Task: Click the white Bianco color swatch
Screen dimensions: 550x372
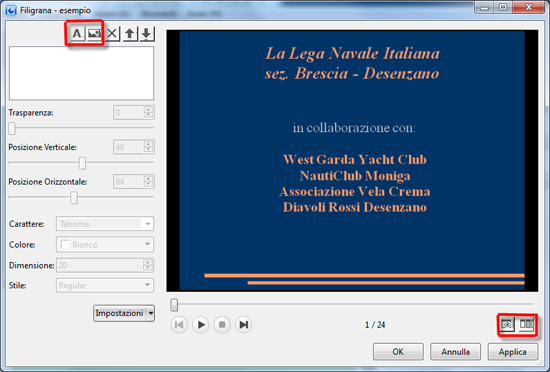Action: coord(65,244)
